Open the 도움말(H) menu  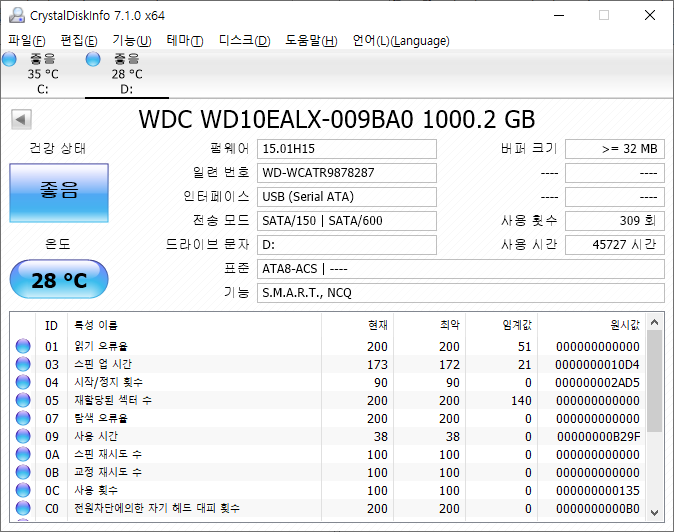click(312, 41)
